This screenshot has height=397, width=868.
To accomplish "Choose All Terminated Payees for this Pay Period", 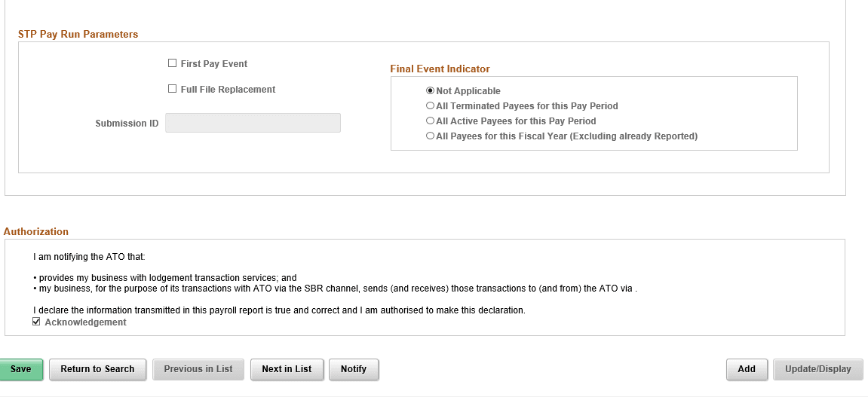I will tap(431, 106).
